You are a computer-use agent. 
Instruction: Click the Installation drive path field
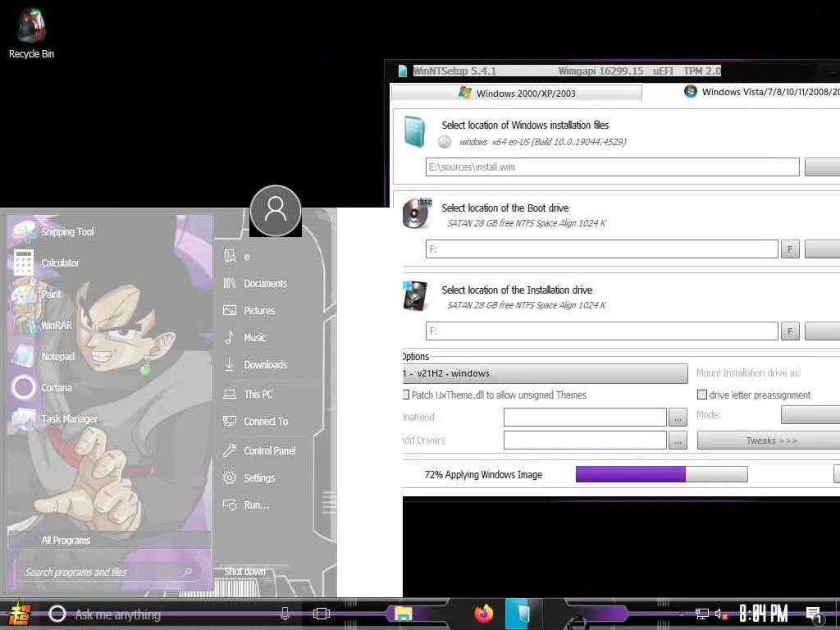(601, 331)
